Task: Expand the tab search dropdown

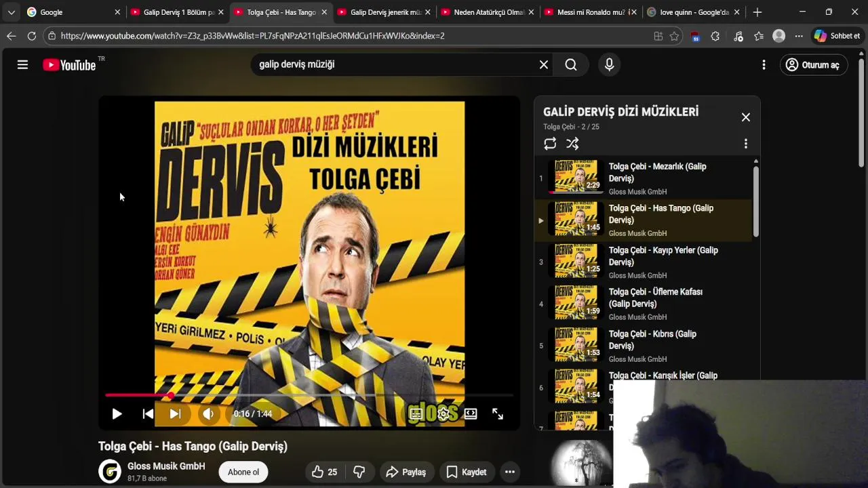Action: (11, 12)
